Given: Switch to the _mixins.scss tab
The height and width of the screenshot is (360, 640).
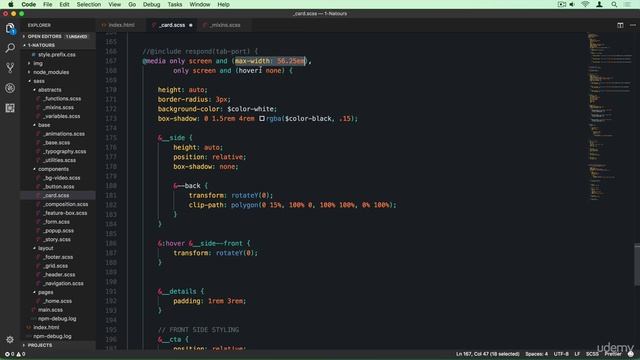Looking at the screenshot, I should [224, 25].
